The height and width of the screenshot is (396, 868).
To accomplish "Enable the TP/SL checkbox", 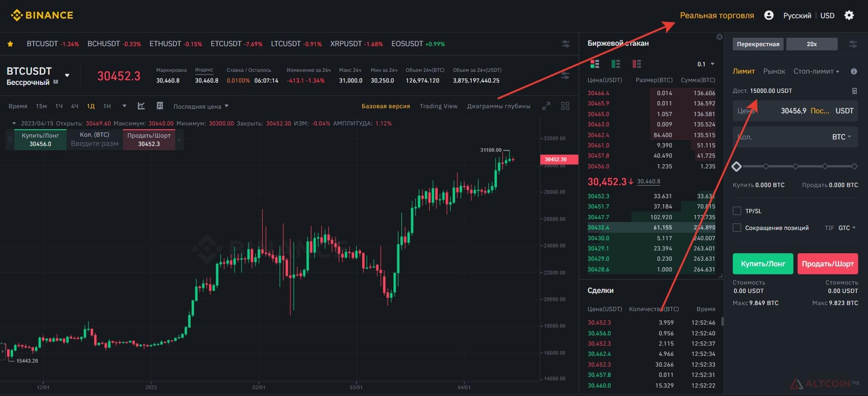I will (737, 211).
